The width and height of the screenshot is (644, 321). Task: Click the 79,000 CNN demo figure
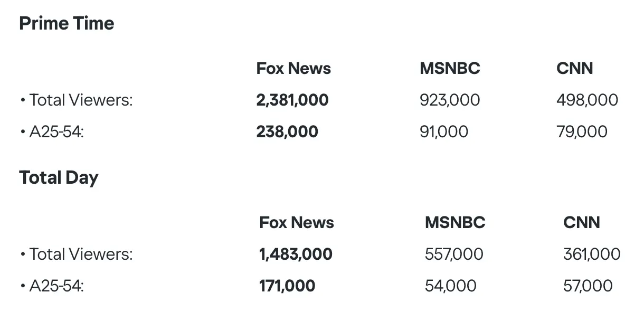[x=582, y=131]
